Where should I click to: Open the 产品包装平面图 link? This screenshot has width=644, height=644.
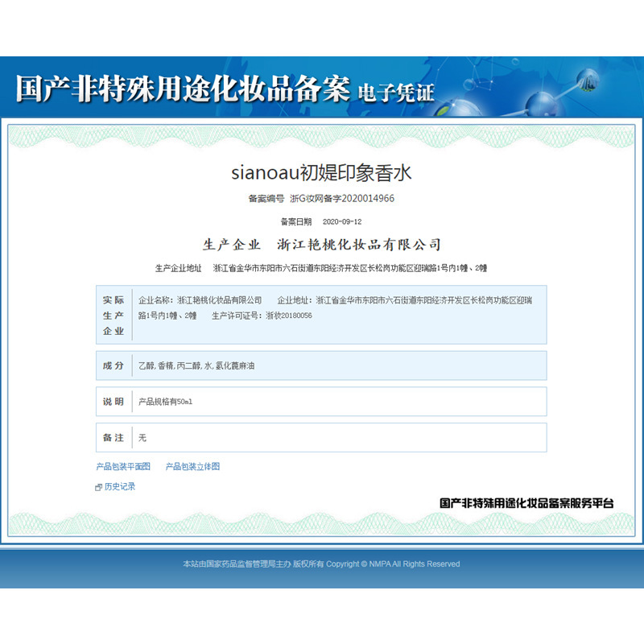tap(123, 466)
